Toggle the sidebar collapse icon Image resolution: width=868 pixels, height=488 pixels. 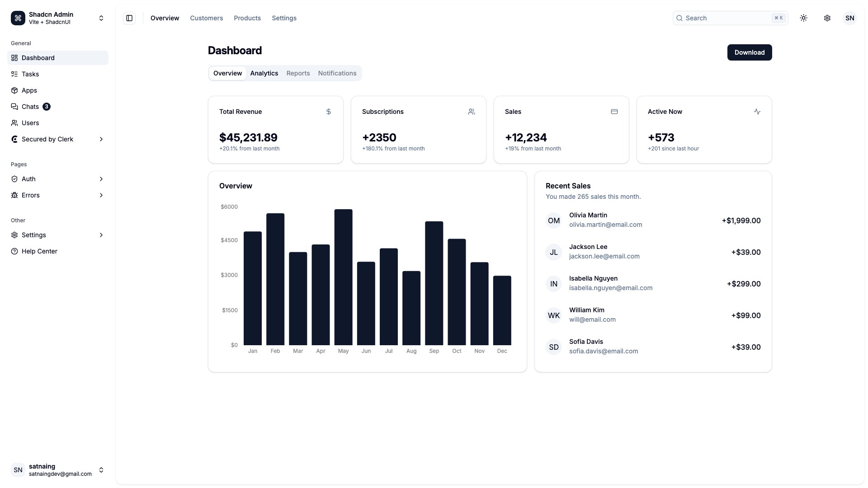click(x=129, y=18)
